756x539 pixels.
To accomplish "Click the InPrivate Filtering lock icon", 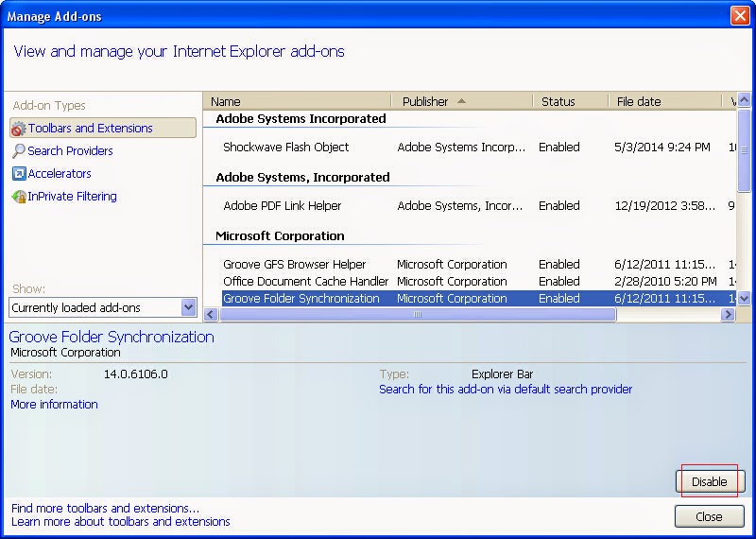I will [18, 197].
